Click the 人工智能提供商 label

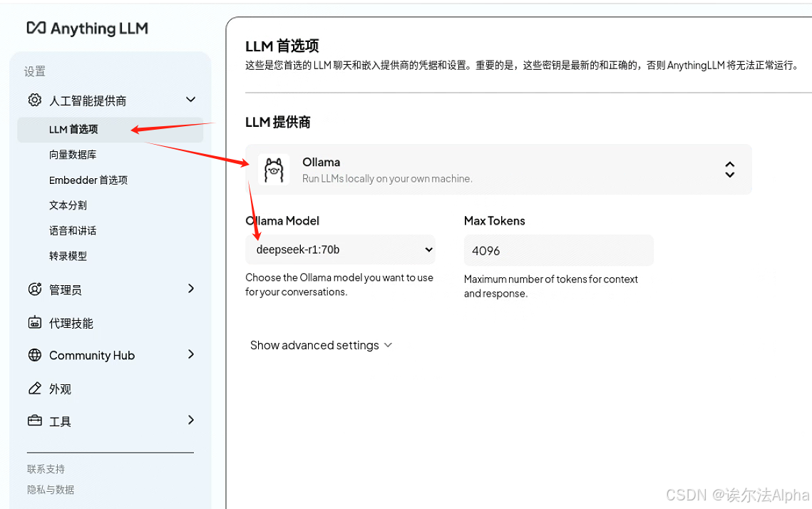pyautogui.click(x=88, y=101)
